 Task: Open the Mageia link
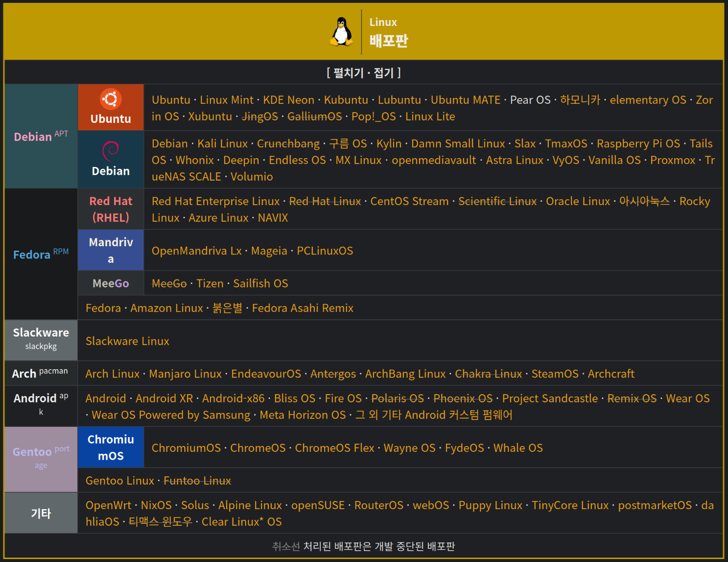click(269, 251)
